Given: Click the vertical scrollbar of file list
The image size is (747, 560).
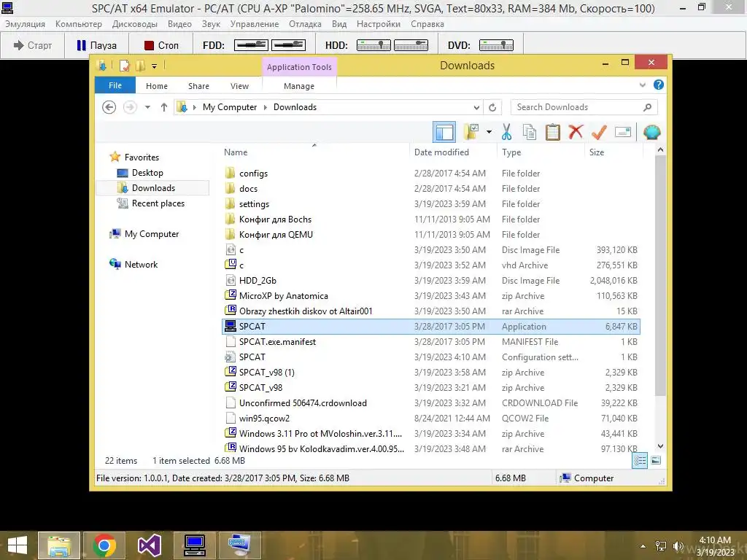Looking at the screenshot, I should pyautogui.click(x=660, y=275).
